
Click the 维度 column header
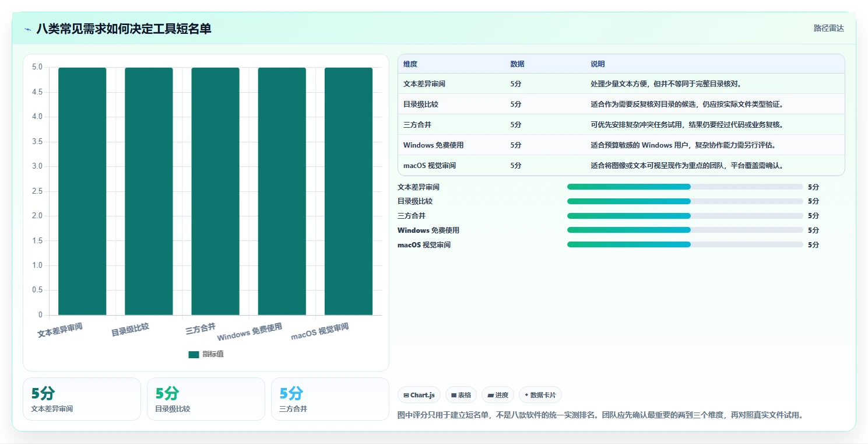410,64
